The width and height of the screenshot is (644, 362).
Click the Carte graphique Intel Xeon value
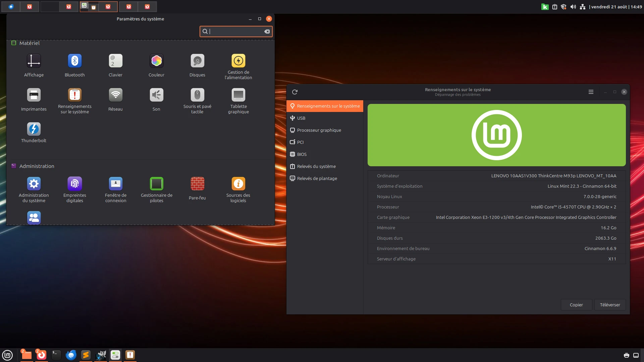point(526,217)
